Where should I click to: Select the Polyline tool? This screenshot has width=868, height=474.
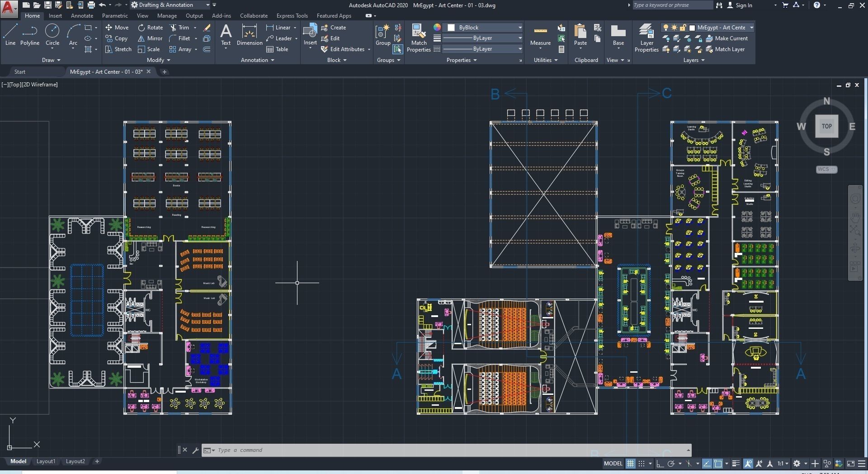coord(30,35)
